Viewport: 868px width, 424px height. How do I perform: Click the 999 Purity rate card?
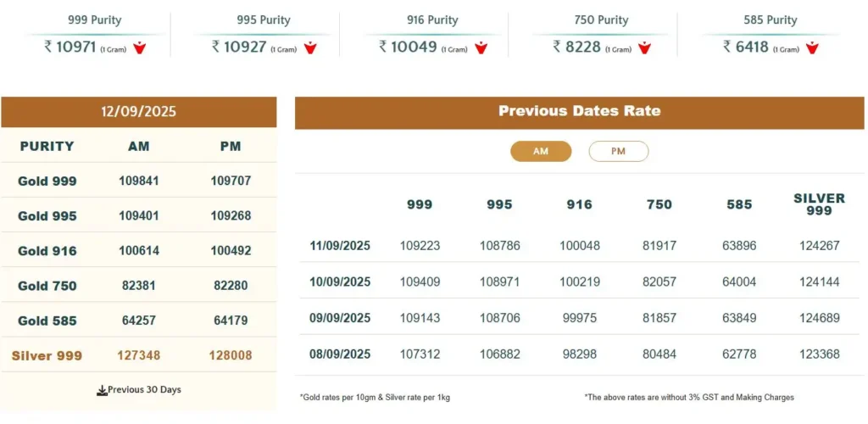click(95, 36)
